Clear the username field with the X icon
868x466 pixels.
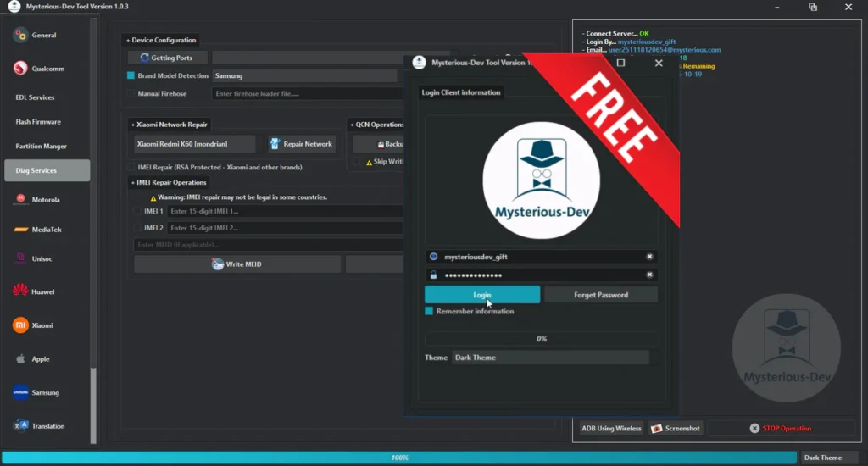point(649,257)
